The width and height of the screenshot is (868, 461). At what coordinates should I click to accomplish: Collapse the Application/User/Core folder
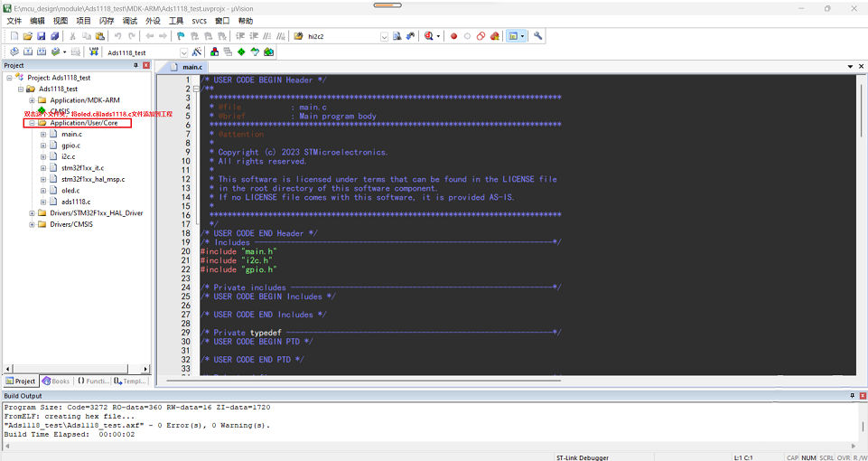click(33, 123)
